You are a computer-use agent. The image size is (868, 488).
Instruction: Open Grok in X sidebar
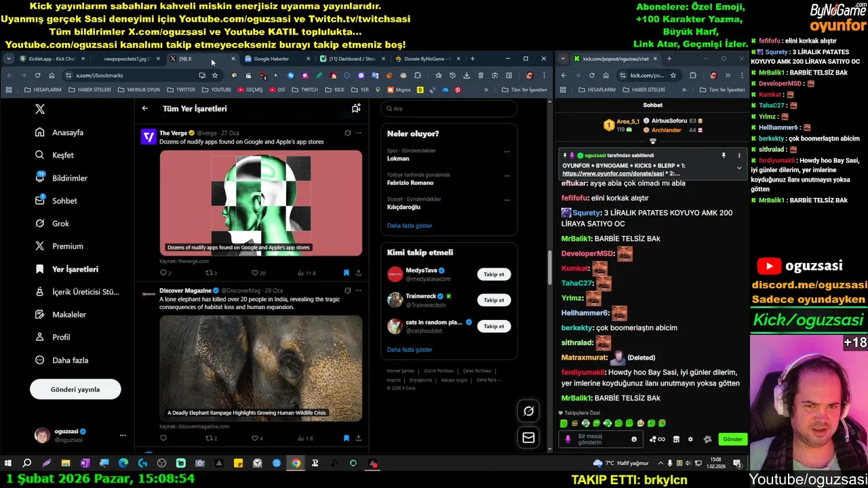52,224
